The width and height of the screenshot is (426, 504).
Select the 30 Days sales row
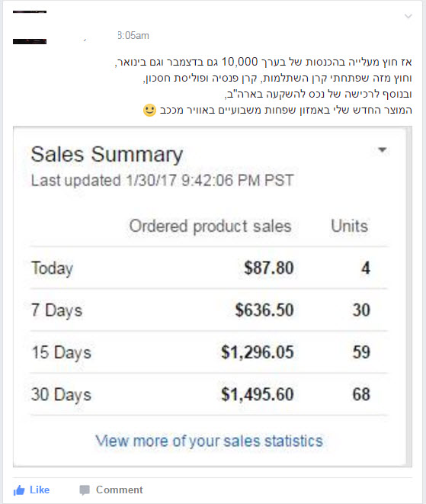pyautogui.click(x=209, y=394)
